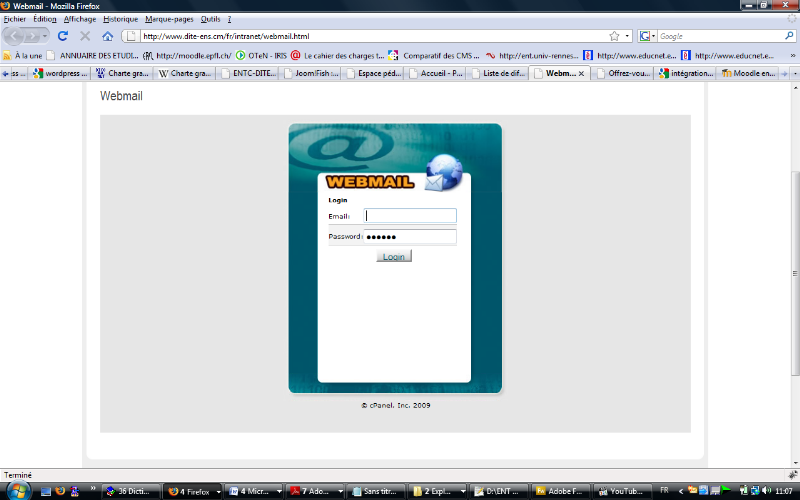
Task: Switch to the 'intégration...' tab
Action: coord(686,73)
